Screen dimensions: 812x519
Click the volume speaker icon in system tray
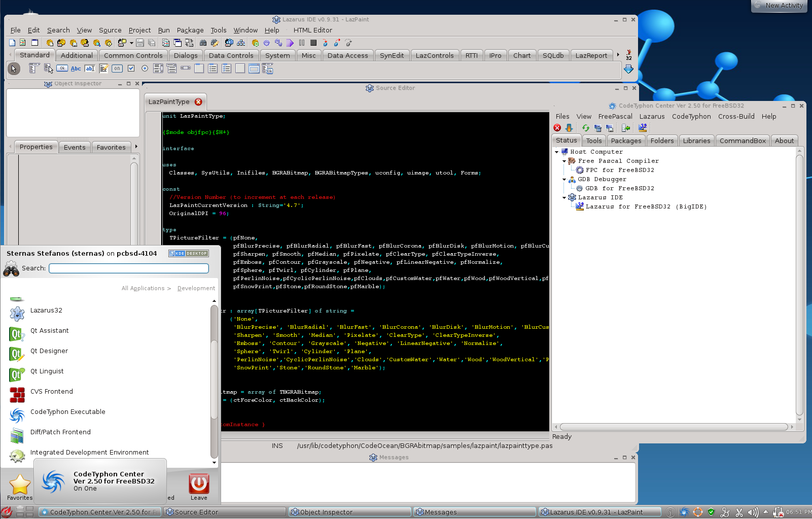point(753,512)
